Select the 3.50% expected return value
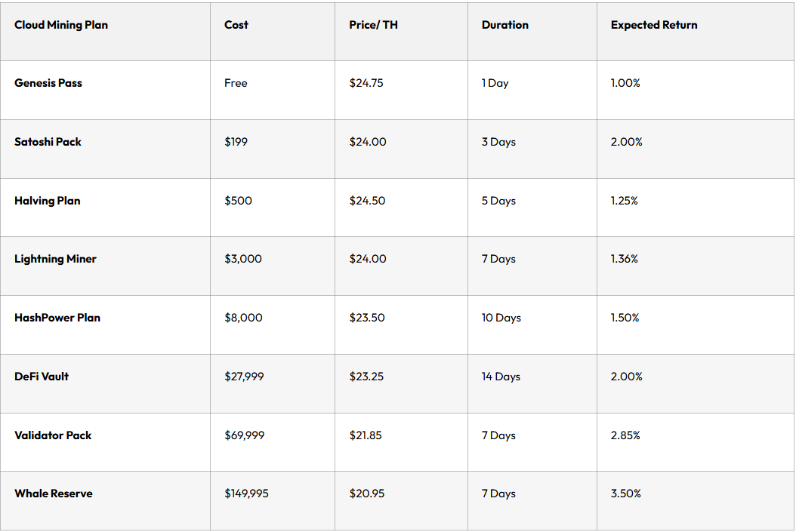796x532 pixels. [626, 494]
